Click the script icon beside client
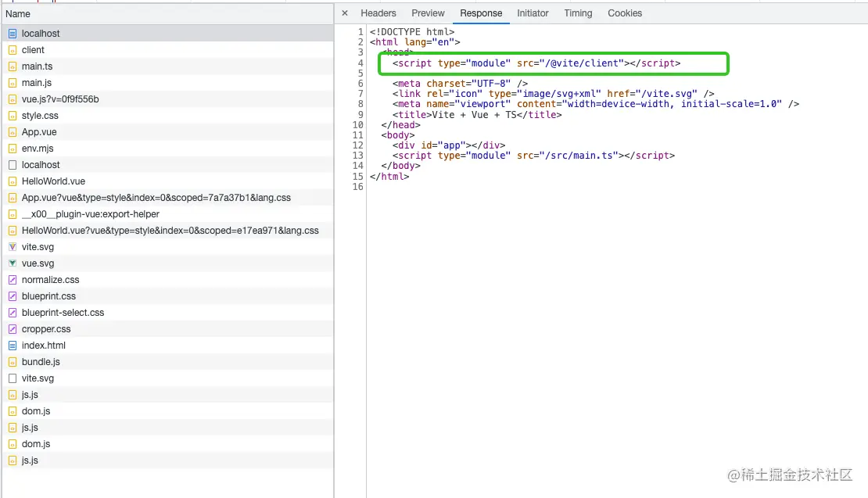Image resolution: width=868 pixels, height=498 pixels. coord(13,50)
